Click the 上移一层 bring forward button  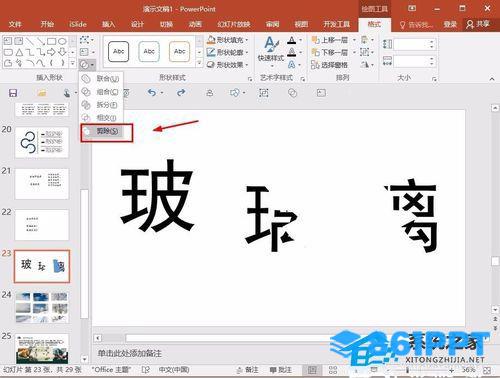tap(330, 40)
